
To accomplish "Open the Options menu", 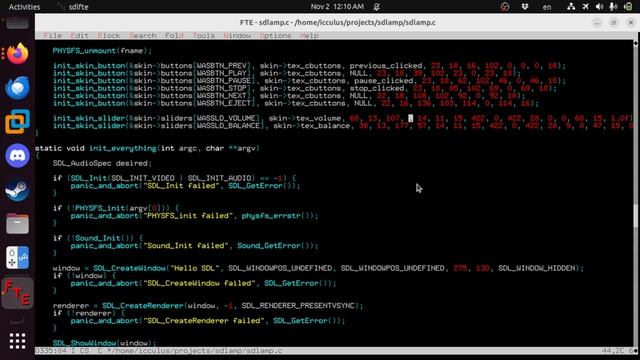I will coord(275,36).
